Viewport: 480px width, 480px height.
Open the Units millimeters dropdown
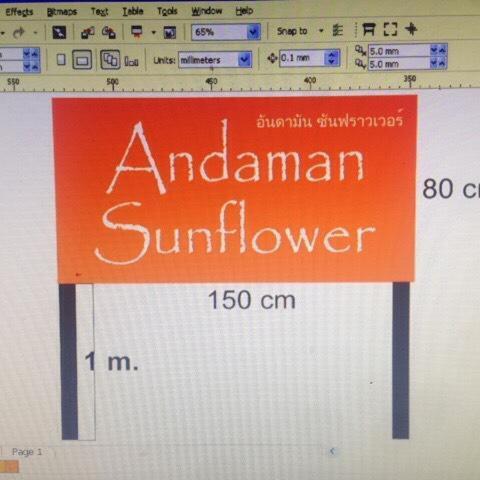coord(244,60)
